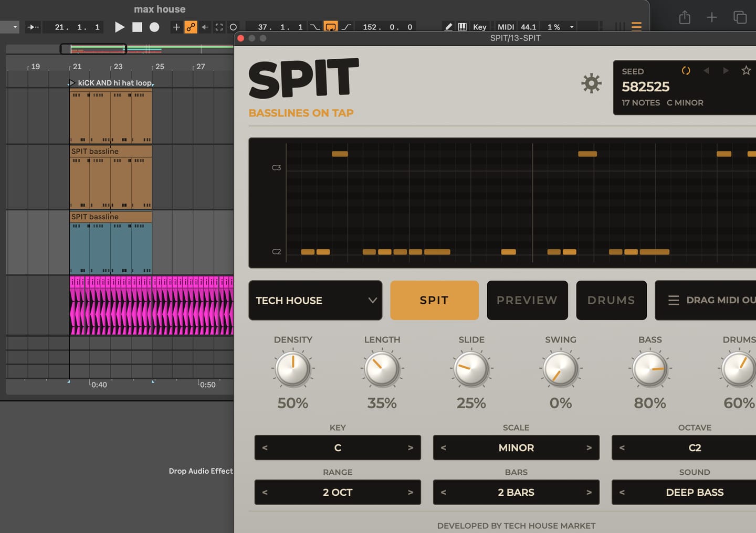Select previous RANGE with left arrow
756x533 pixels.
coord(265,492)
